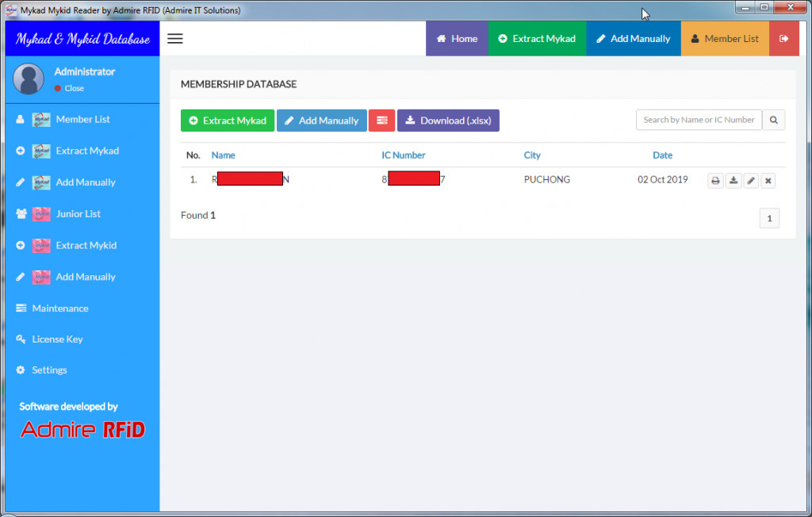Screen dimensions: 812x517
Task: Open Member List tab in top navigation
Action: click(724, 39)
